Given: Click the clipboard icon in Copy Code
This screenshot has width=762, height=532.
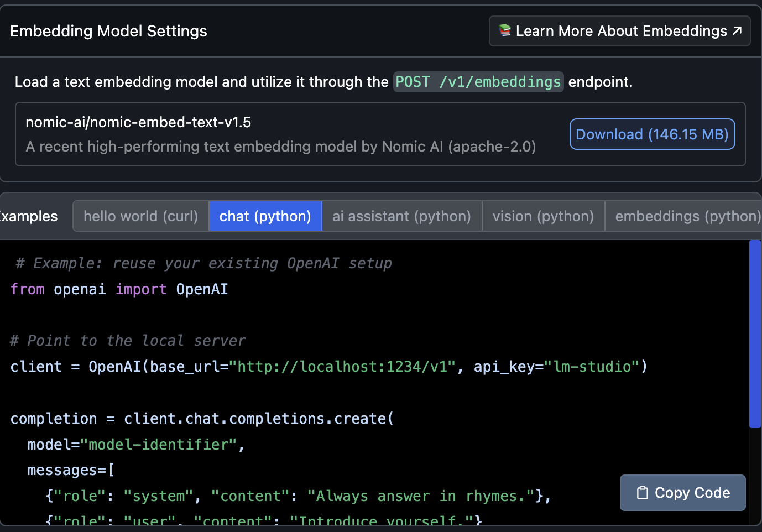Looking at the screenshot, I should click(643, 493).
